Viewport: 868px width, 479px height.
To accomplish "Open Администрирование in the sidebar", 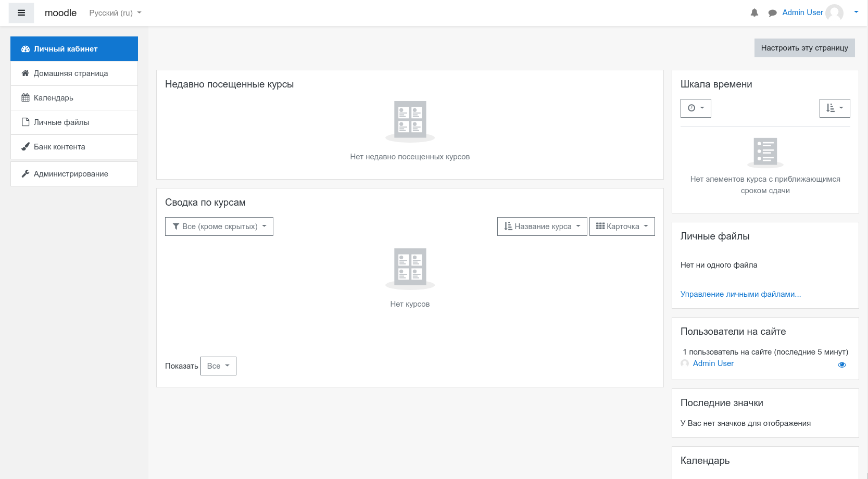I will (71, 174).
